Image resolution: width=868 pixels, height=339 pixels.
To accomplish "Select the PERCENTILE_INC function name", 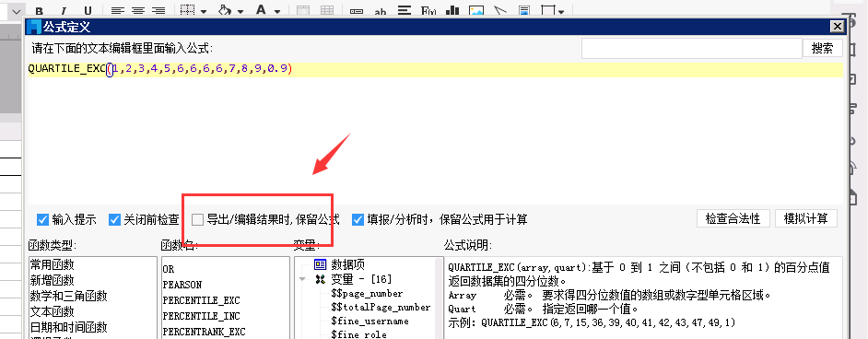I will coord(201,316).
